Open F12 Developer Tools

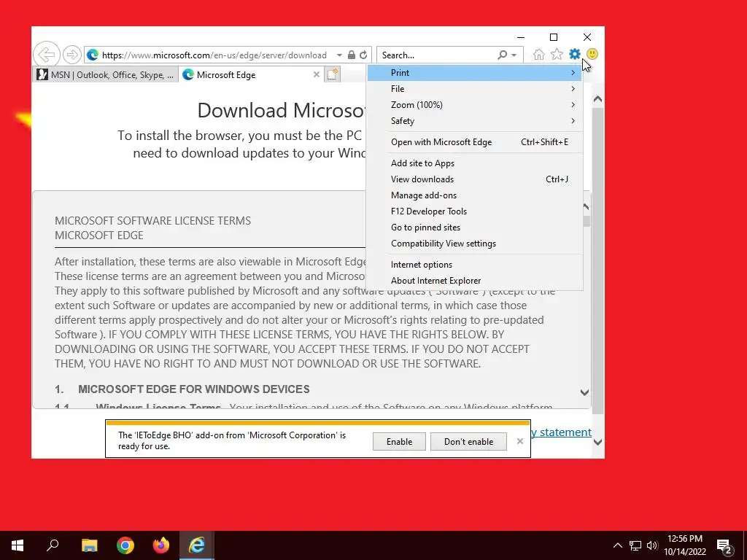click(x=474, y=211)
